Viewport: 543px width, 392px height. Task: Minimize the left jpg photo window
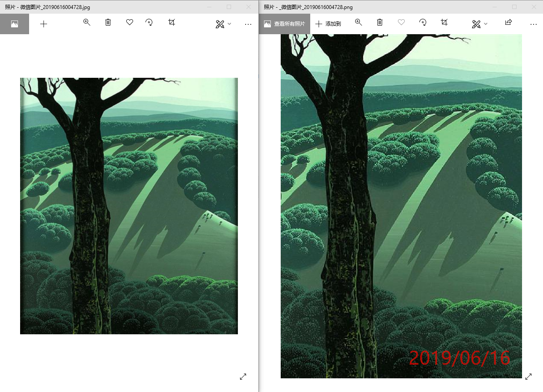coord(209,7)
